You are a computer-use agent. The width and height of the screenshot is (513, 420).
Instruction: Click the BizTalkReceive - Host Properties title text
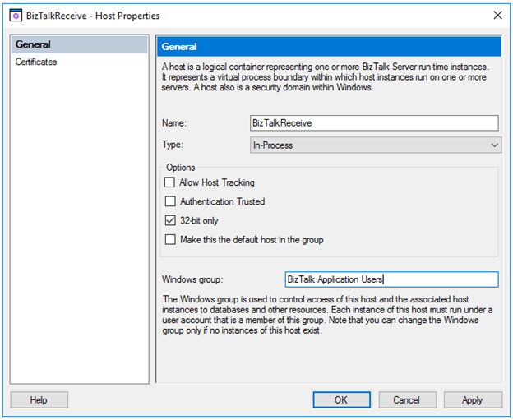point(93,16)
